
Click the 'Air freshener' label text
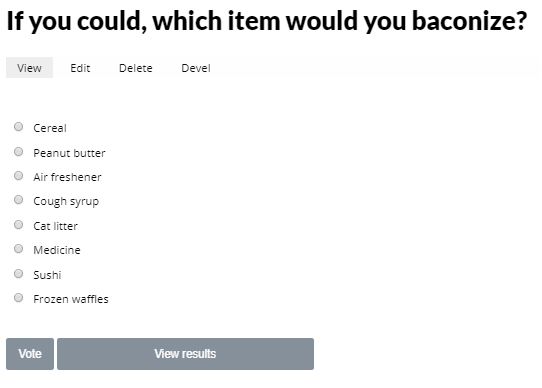[x=67, y=177]
